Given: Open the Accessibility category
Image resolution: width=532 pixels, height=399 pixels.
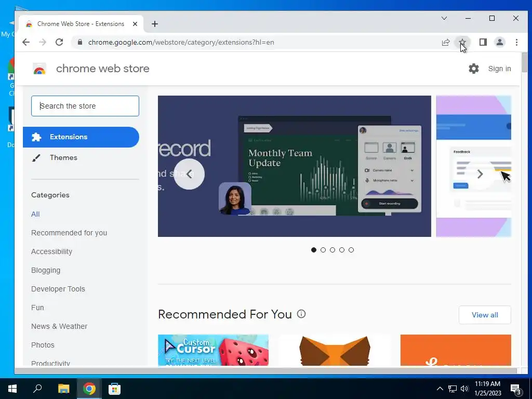Looking at the screenshot, I should [51, 251].
